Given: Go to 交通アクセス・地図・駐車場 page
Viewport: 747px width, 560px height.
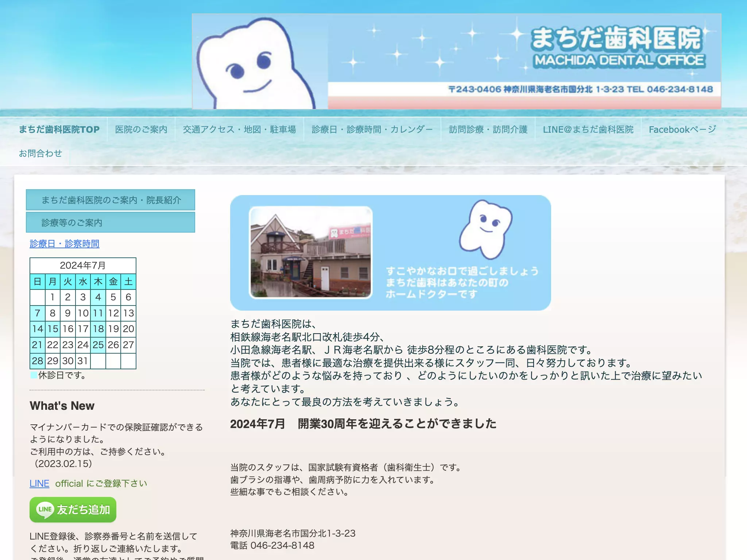Looking at the screenshot, I should [239, 129].
